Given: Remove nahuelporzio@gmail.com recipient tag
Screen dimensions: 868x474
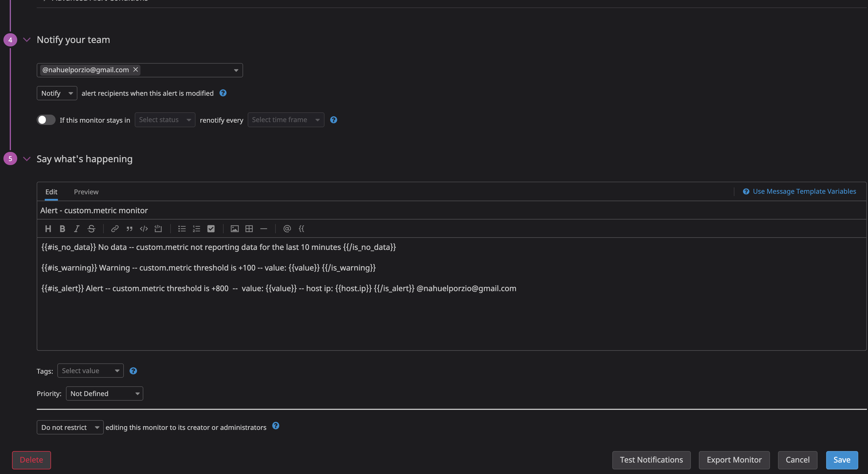Looking at the screenshot, I should (136, 69).
